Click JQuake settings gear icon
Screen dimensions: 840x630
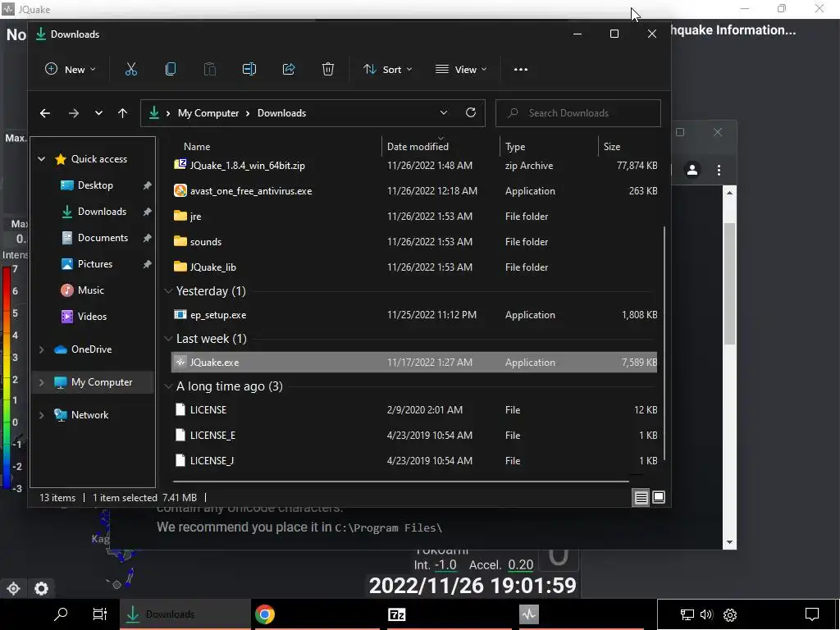(41, 588)
